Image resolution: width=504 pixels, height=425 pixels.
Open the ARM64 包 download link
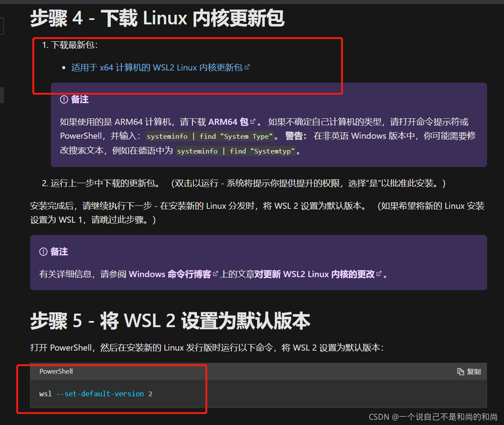point(228,122)
